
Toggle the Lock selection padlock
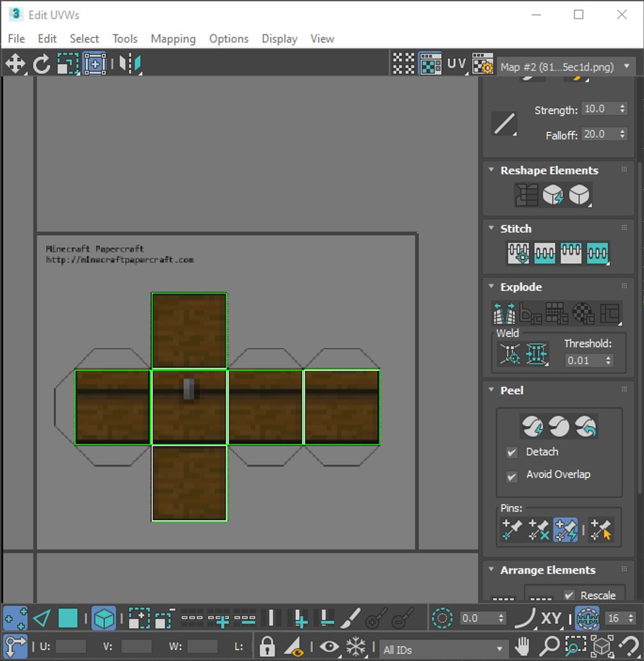[267, 646]
